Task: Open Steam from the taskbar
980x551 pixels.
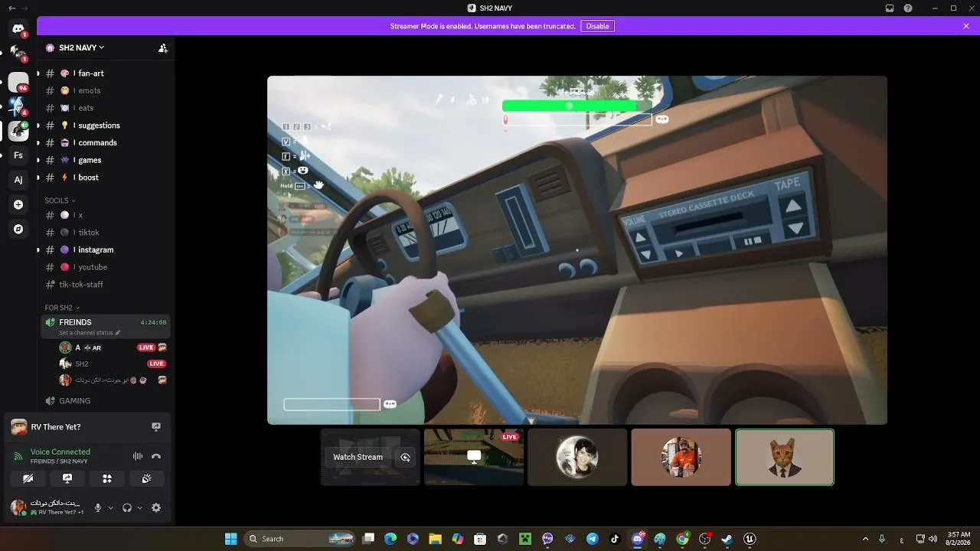Action: [727, 539]
